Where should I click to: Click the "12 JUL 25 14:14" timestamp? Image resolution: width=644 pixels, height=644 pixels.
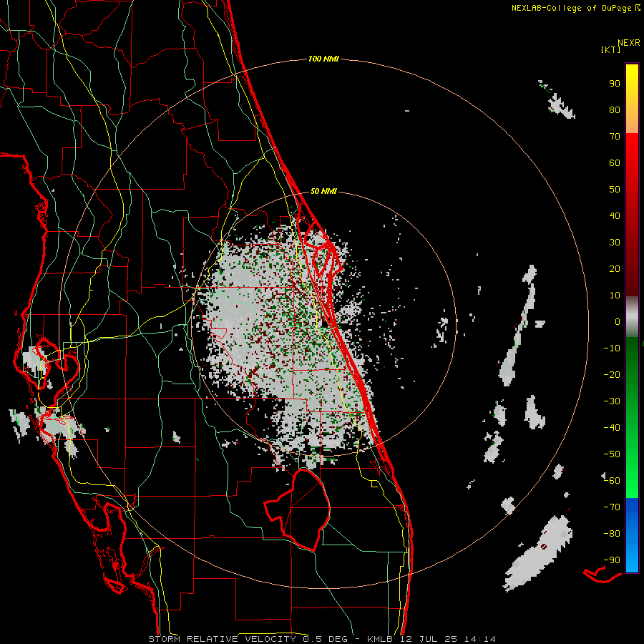point(447,639)
